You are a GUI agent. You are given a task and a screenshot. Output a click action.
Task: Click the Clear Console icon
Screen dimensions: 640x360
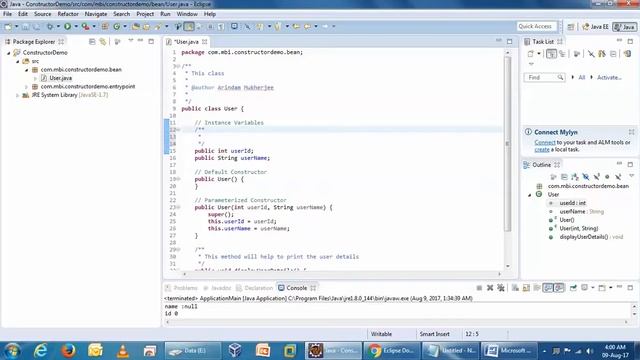(x=516, y=288)
